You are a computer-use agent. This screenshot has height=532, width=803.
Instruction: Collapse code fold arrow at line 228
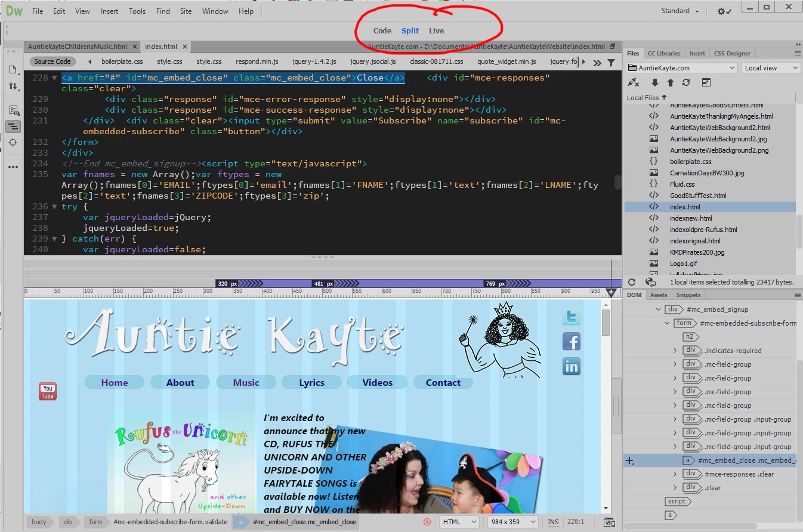(54, 78)
